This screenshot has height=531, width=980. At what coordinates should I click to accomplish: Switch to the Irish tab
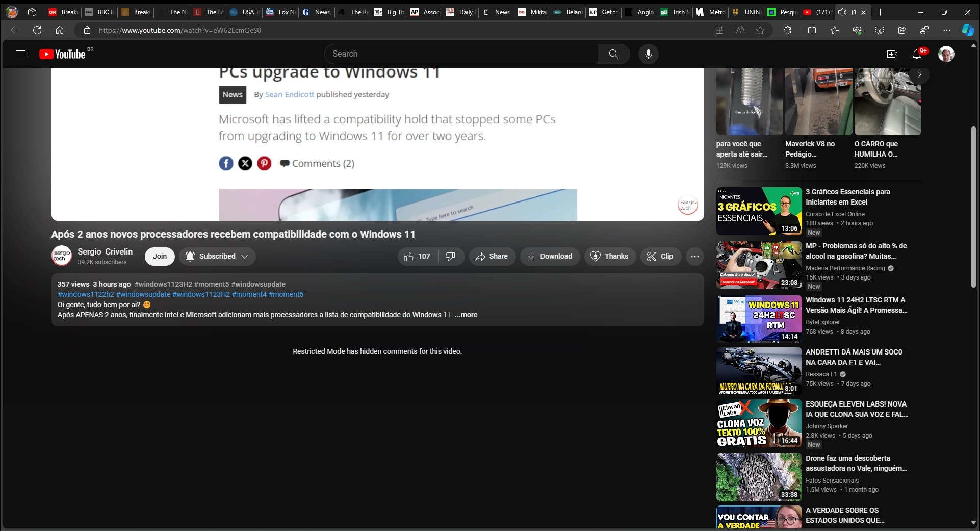(x=675, y=12)
